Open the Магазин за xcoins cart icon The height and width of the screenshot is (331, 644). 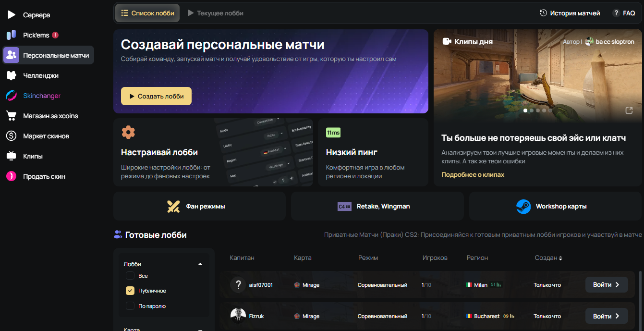(11, 116)
